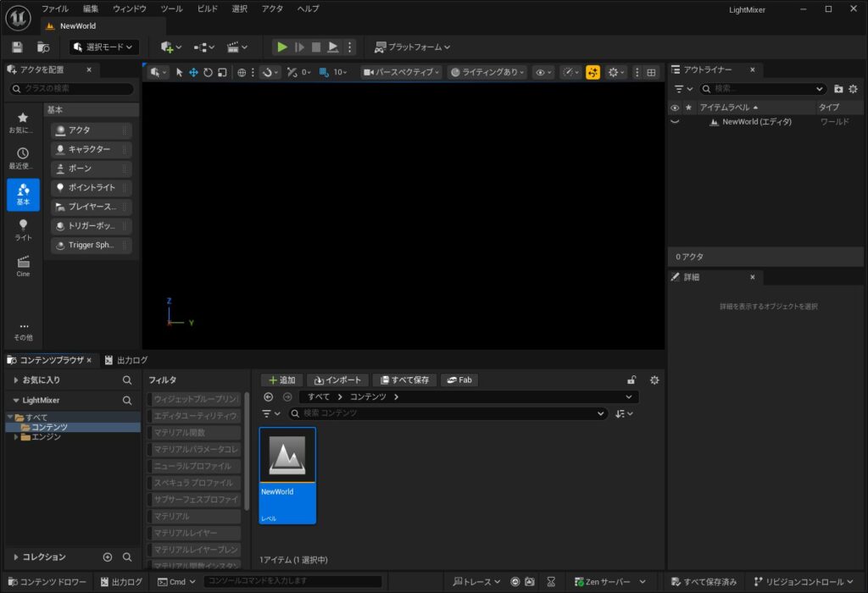The height and width of the screenshot is (593, 868).
Task: Select the rotate tool in viewport toolbar
Action: click(208, 73)
